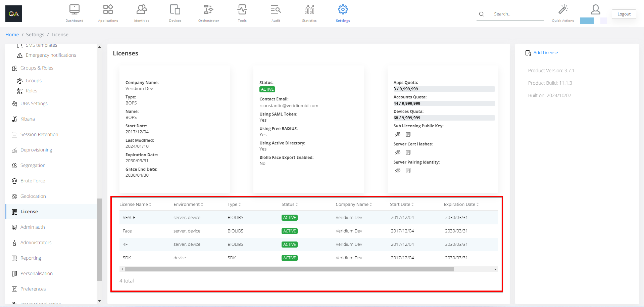The width and height of the screenshot is (644, 307).
Task: Go to the Identities page icon
Action: pyautogui.click(x=141, y=10)
